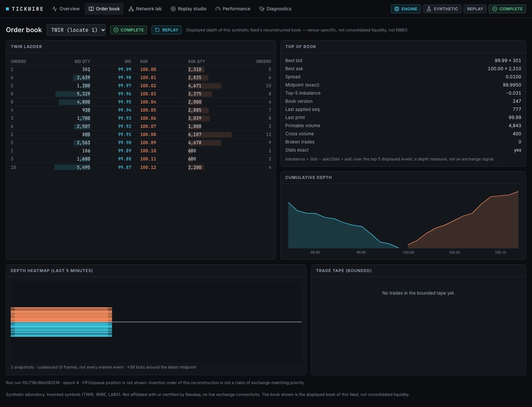Click the REPLAY button beside the symbol selector
Image resolution: width=532 pixels, height=407 pixels.
[167, 30]
